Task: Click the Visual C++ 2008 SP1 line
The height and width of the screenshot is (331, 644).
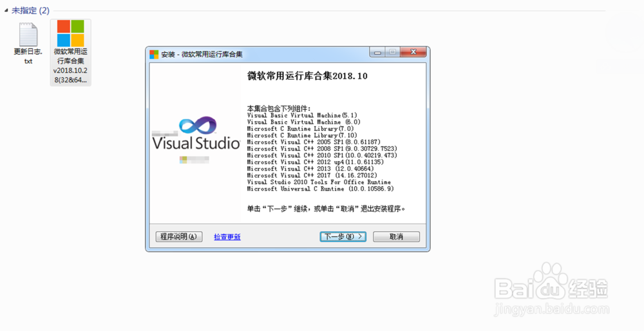Action: click(x=322, y=149)
